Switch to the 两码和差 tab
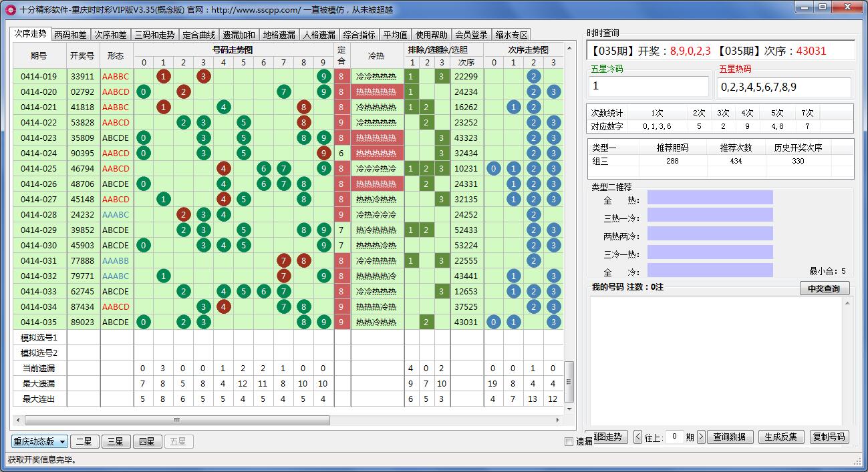This screenshot has width=868, height=472. click(70, 35)
